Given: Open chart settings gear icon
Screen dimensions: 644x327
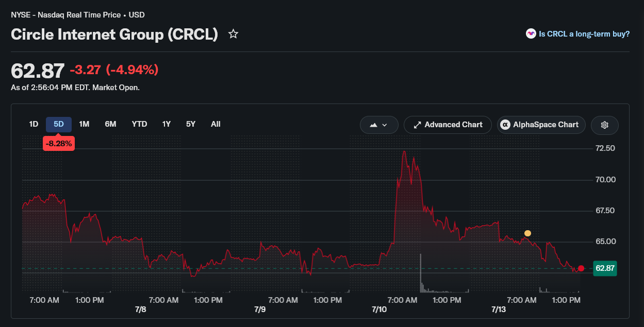Looking at the screenshot, I should pos(605,125).
